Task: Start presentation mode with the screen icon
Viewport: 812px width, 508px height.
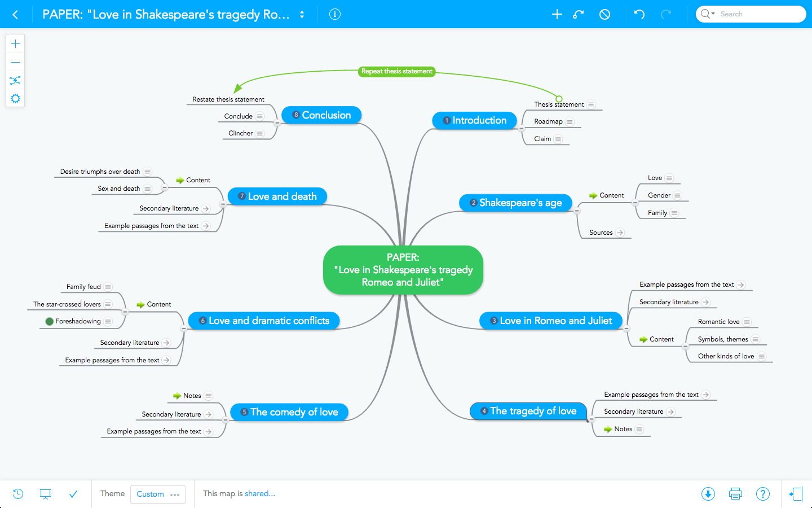Action: pos(46,494)
